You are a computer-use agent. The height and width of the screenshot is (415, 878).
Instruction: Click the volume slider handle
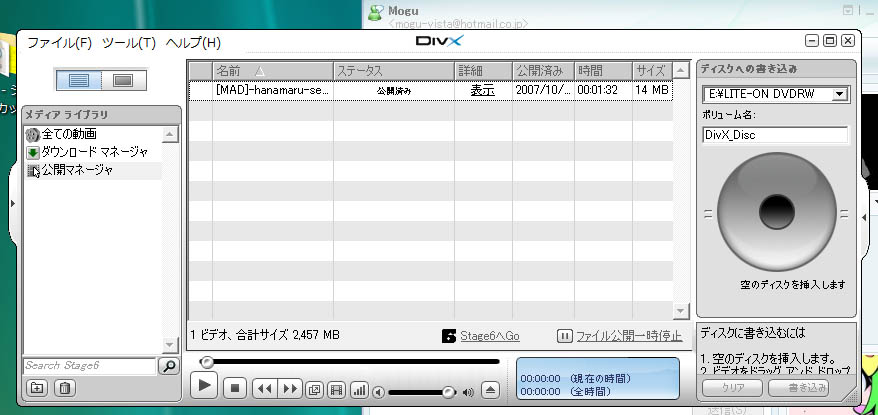click(449, 392)
